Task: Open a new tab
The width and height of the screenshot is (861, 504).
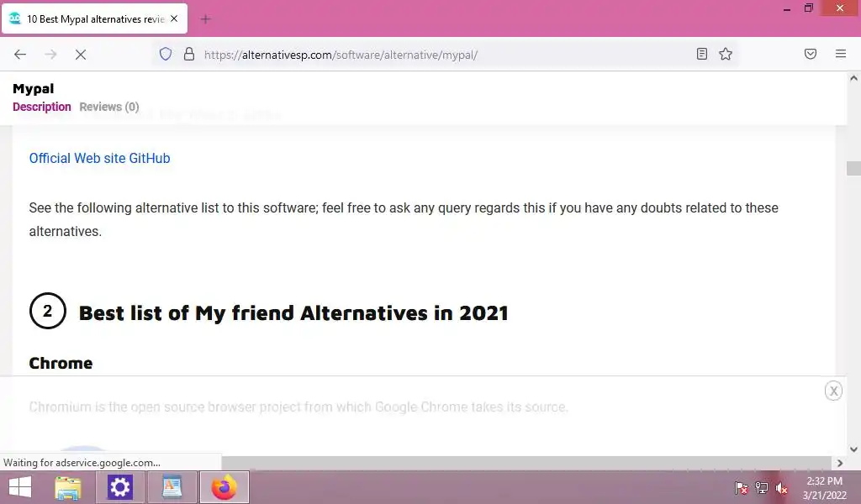Action: tap(205, 19)
